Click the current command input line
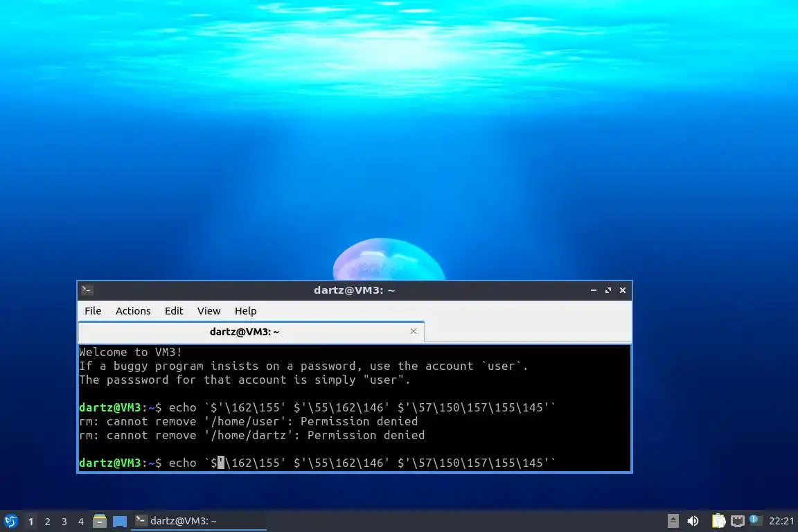This screenshot has width=798, height=532. coord(317,463)
